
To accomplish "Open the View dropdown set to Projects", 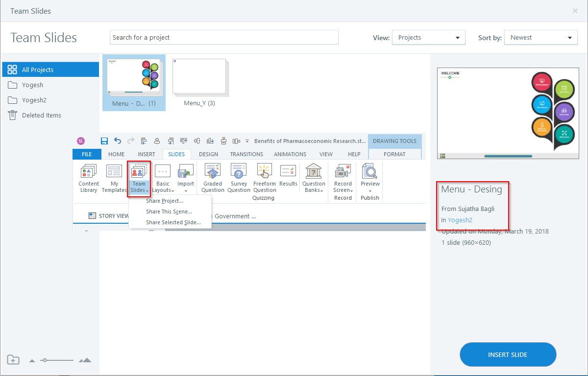I will [x=429, y=37].
